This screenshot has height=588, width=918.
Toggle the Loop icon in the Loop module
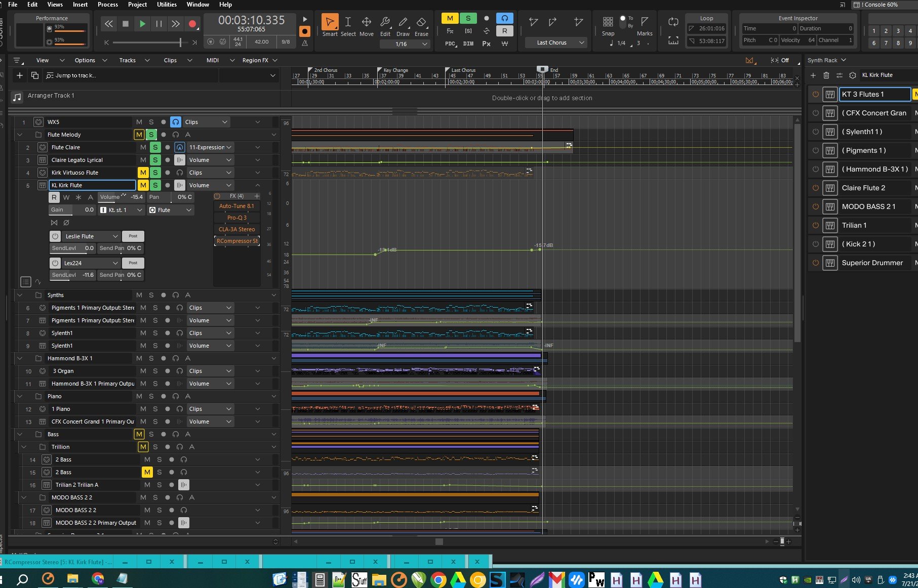pos(673,22)
